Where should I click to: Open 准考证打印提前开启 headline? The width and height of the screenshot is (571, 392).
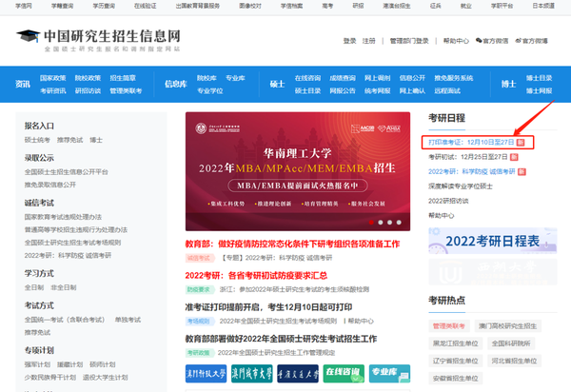268,307
